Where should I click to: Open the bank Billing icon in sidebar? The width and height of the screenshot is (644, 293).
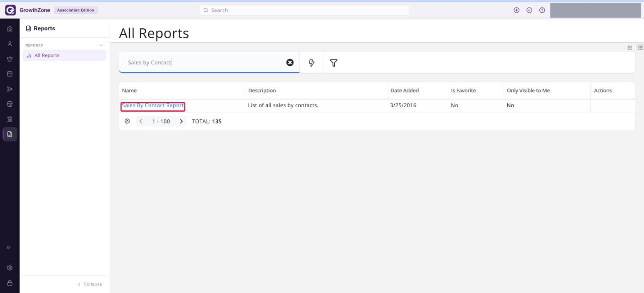[x=10, y=119]
